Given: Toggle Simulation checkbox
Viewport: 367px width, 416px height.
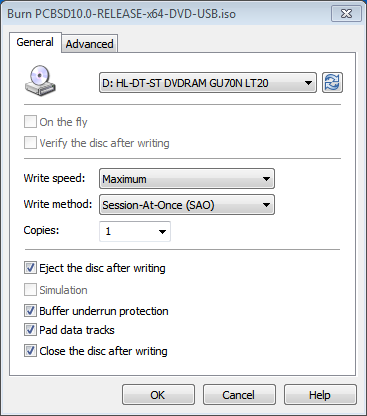Looking at the screenshot, I should [x=30, y=290].
